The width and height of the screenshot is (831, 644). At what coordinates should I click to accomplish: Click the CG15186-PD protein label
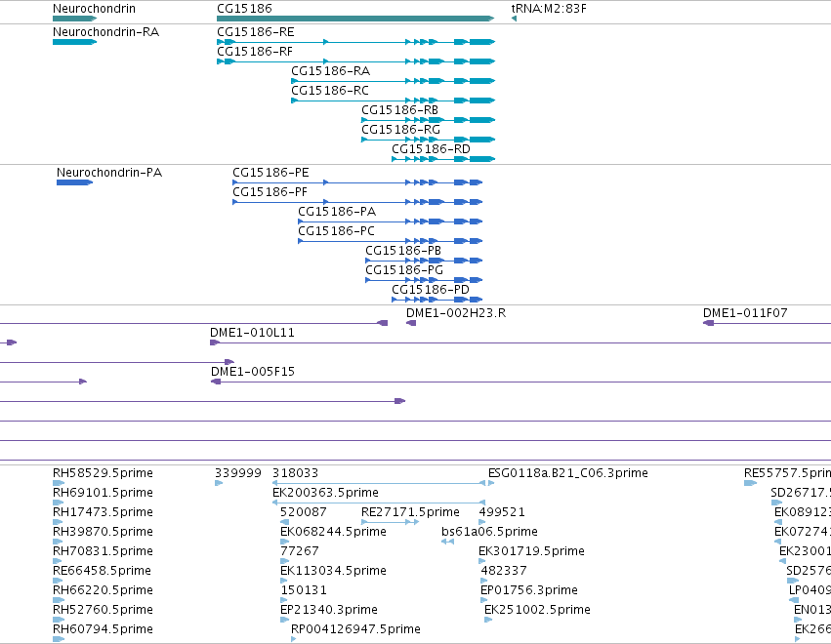pyautogui.click(x=431, y=290)
